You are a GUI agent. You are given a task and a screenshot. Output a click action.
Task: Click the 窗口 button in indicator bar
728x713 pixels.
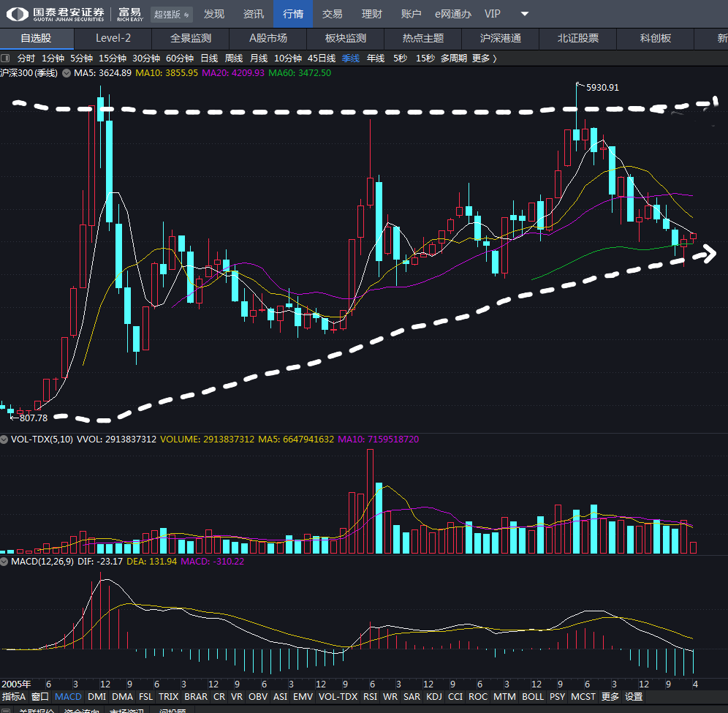40,697
